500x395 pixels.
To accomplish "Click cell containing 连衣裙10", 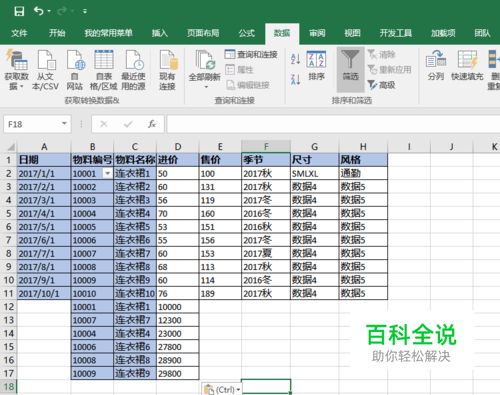I will pos(135,293).
